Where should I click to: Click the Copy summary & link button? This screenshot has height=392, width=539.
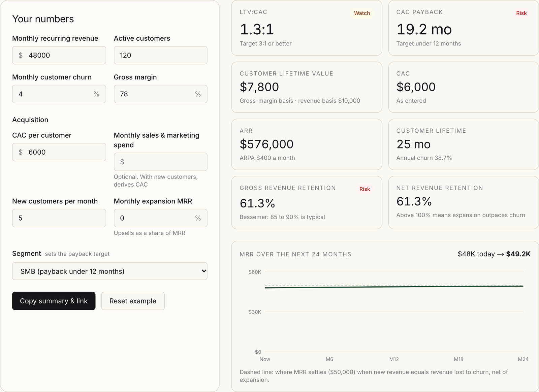pos(54,301)
